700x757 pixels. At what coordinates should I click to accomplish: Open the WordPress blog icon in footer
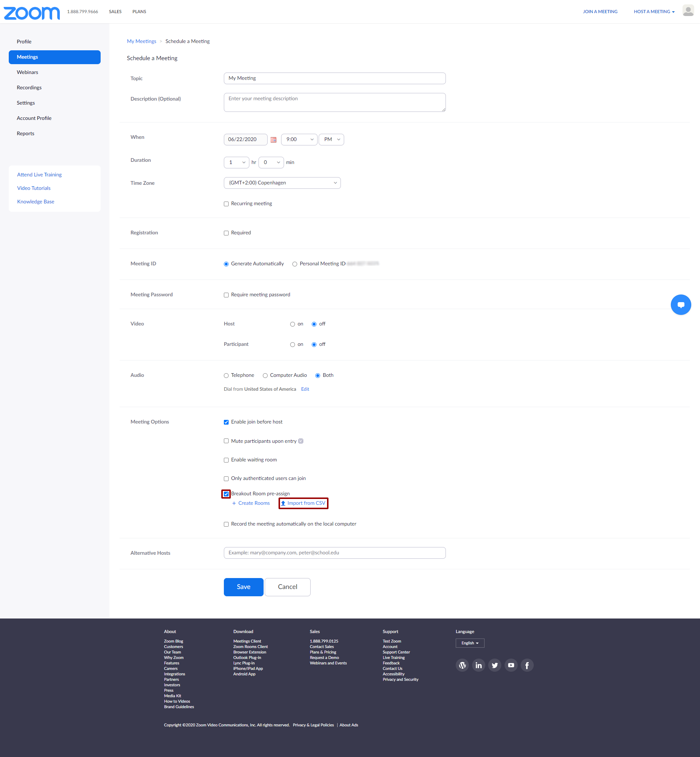[462, 665]
